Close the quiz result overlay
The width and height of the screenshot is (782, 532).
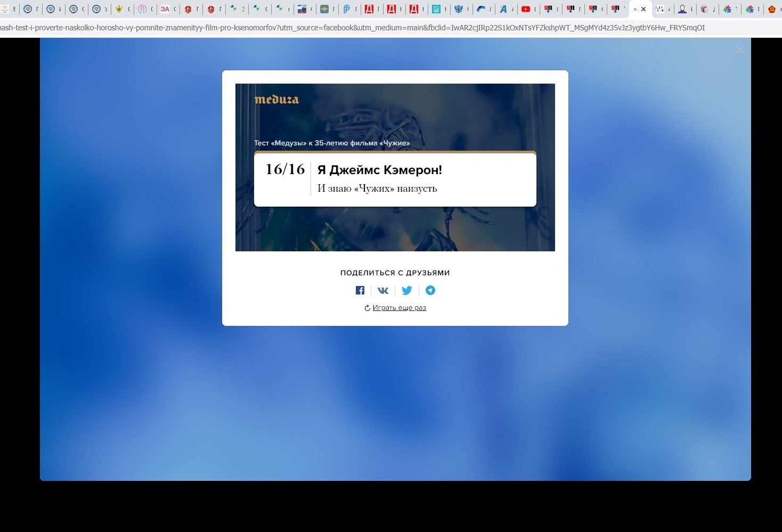point(739,50)
